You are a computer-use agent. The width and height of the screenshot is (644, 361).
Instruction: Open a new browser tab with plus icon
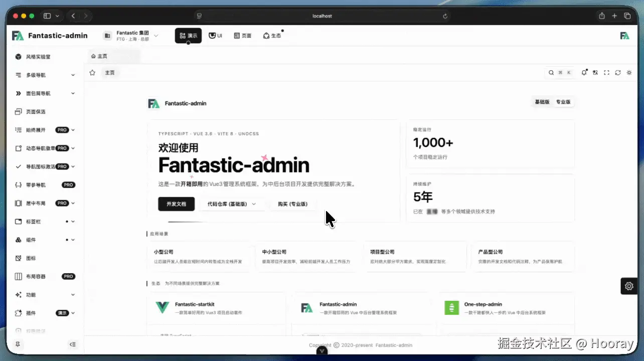pyautogui.click(x=614, y=16)
